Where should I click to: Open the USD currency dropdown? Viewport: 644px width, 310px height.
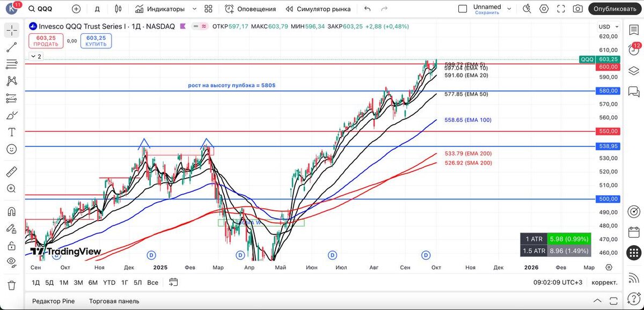click(608, 27)
